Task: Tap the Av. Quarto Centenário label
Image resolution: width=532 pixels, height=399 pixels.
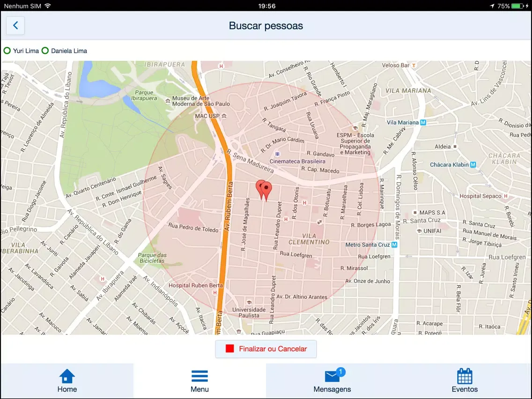Action: point(90,188)
